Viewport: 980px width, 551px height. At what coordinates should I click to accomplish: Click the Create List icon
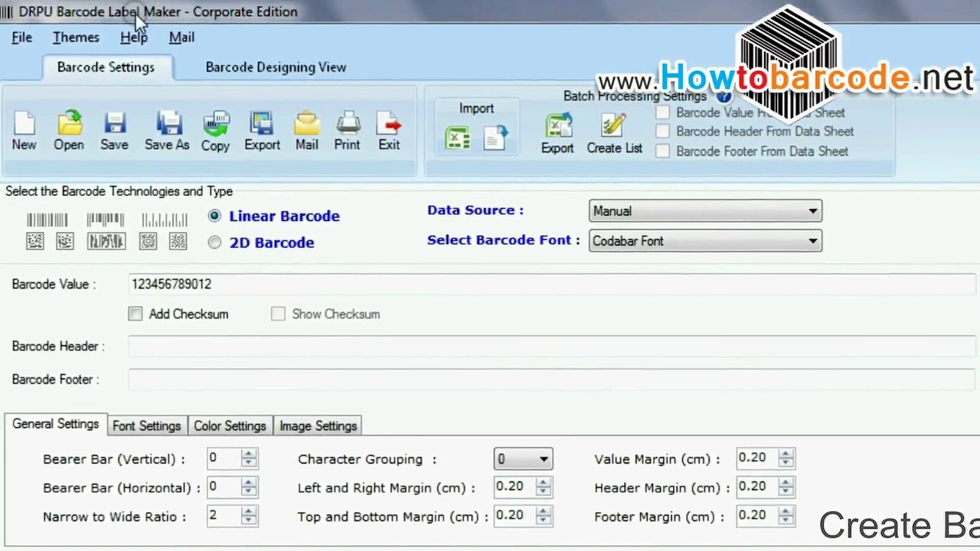click(613, 126)
